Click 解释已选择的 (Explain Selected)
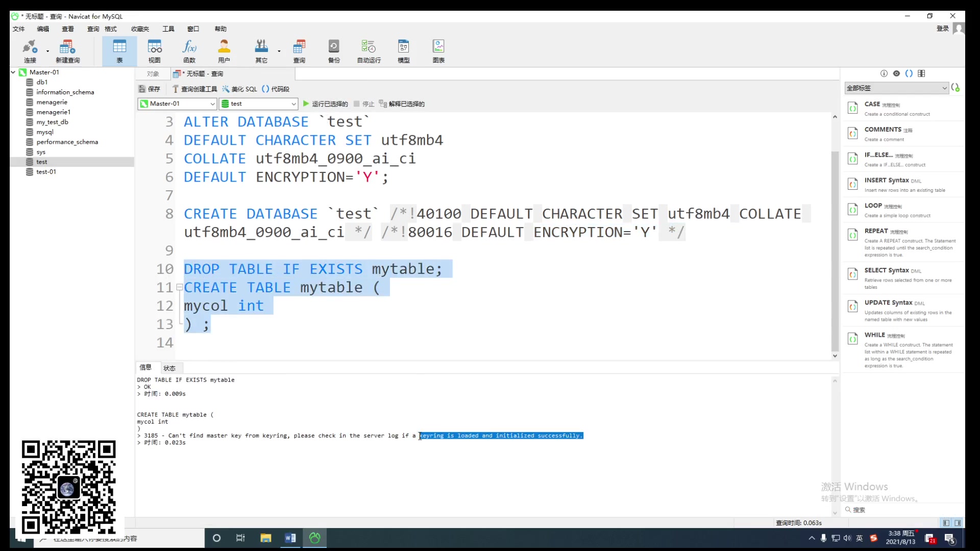This screenshot has height=551, width=980. (402, 104)
